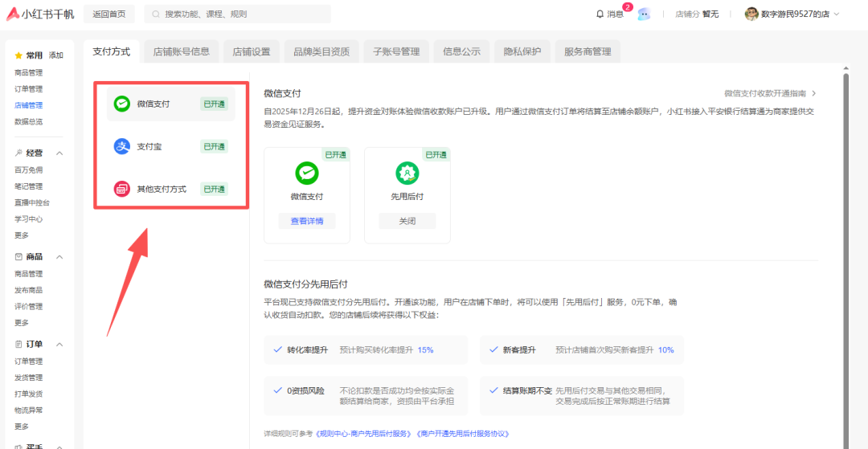
Task: Click the Xiaohongshu Qianfan logo icon
Action: pos(12,14)
